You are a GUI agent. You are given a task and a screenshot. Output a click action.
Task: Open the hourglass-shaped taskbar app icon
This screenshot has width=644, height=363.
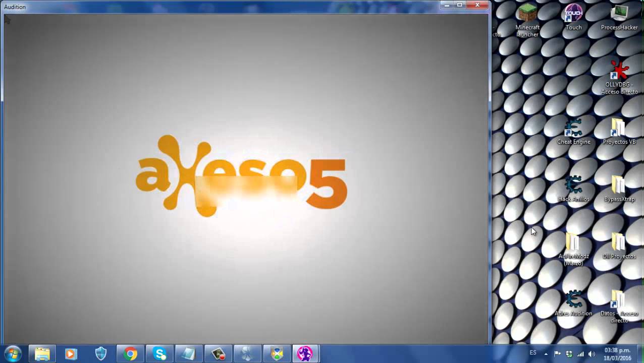click(277, 354)
